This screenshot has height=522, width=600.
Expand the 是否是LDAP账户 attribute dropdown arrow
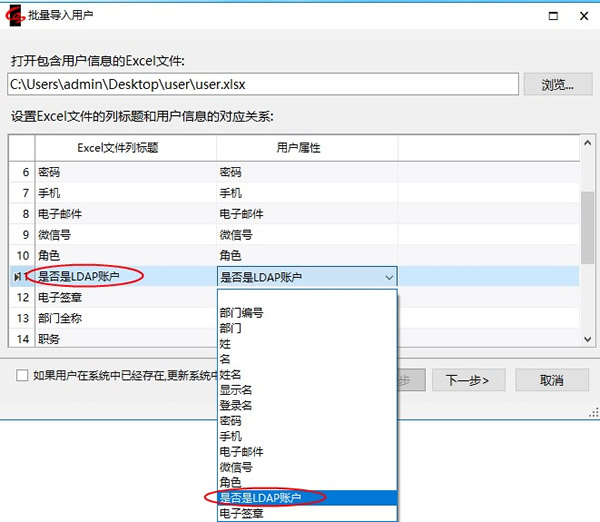tap(388, 277)
